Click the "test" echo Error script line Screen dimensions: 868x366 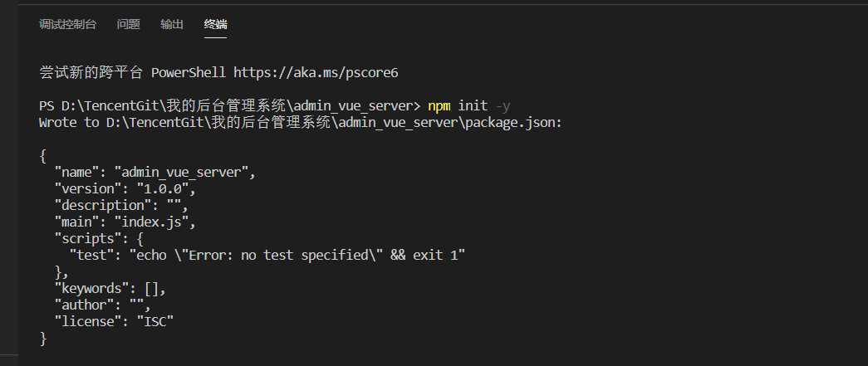(x=267, y=255)
